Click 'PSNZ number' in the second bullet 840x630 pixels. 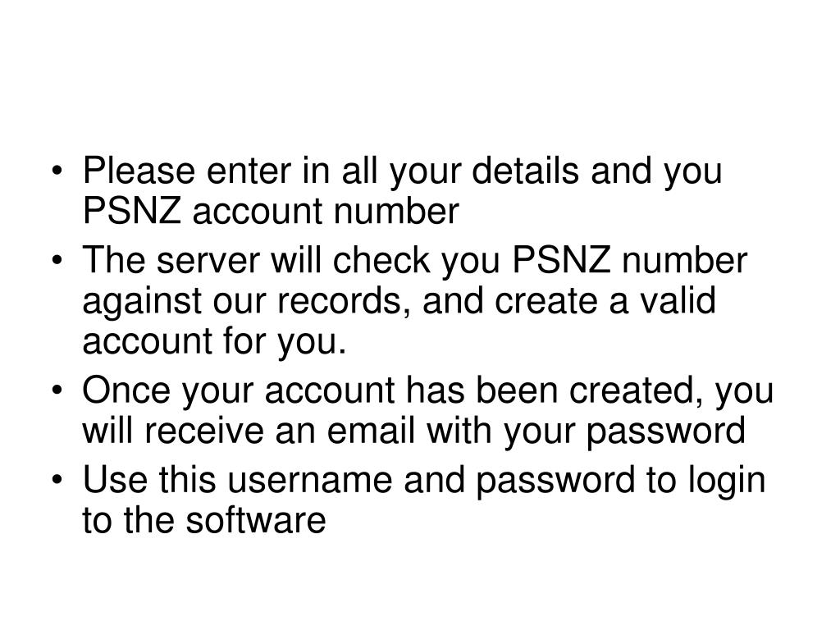[629, 260]
